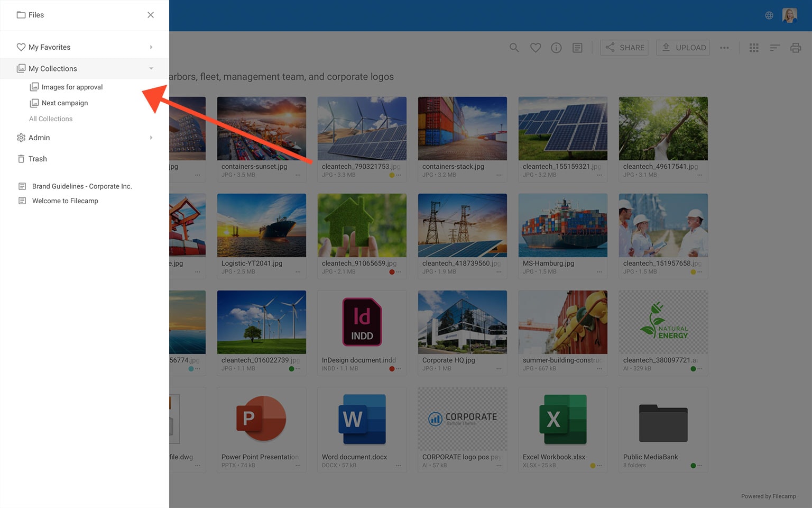
Task: Open options menu for MS-Hamburg.jpg
Action: [599, 272]
